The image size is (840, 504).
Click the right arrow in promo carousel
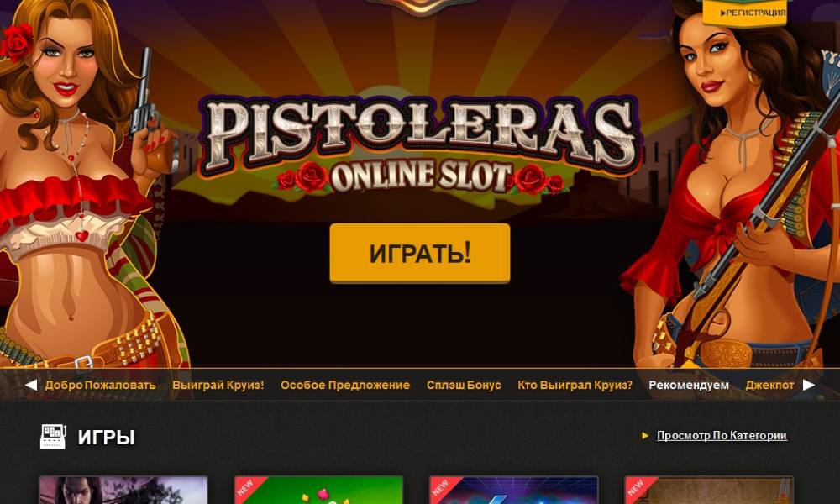coord(808,385)
